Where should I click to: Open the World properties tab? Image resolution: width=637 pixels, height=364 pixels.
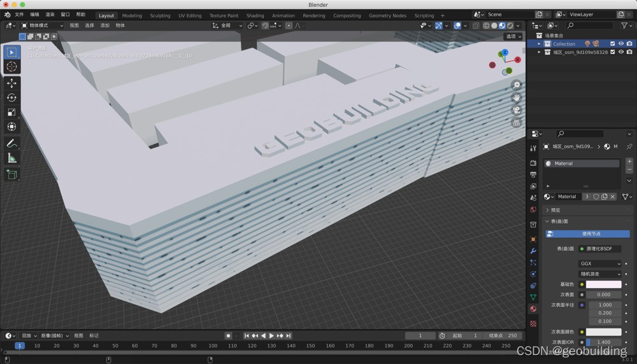(533, 209)
